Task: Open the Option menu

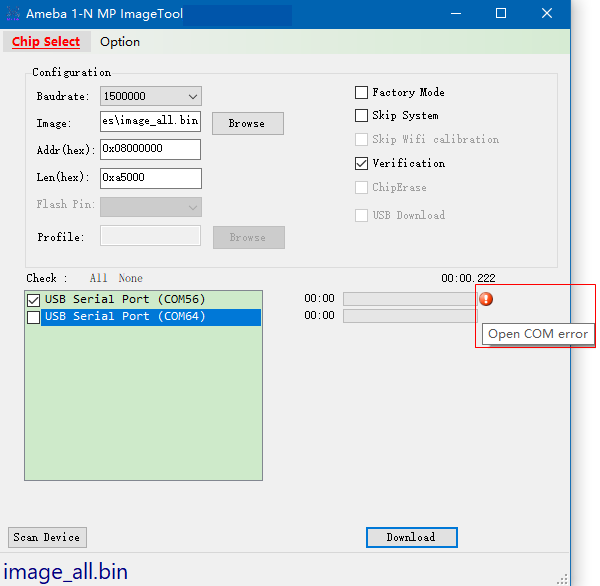Action: click(120, 42)
